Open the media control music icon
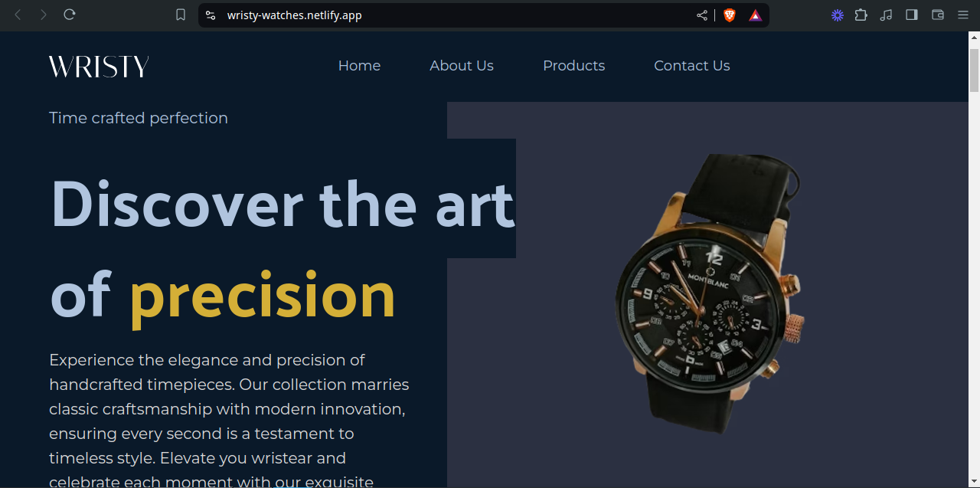 point(887,15)
